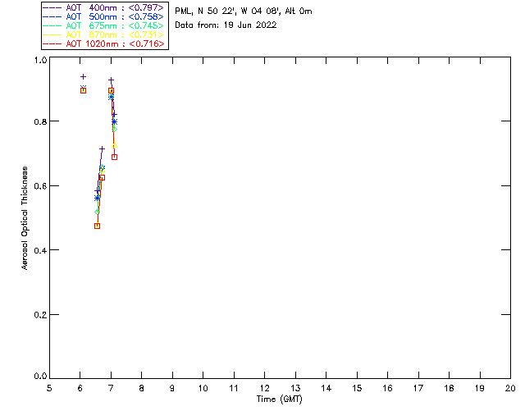The height and width of the screenshot is (420, 525).
Task: Click the x-axis label 16
Action: click(x=387, y=388)
